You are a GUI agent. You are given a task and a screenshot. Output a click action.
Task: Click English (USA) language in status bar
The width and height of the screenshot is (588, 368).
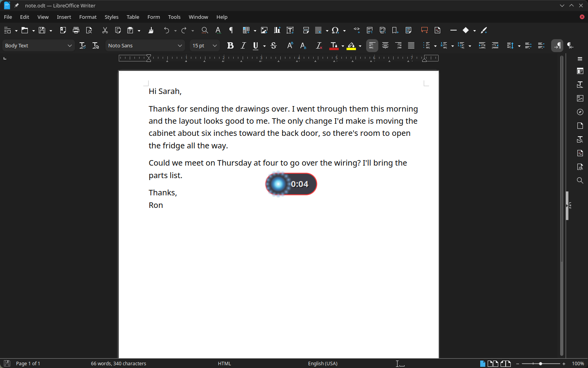(x=323, y=364)
